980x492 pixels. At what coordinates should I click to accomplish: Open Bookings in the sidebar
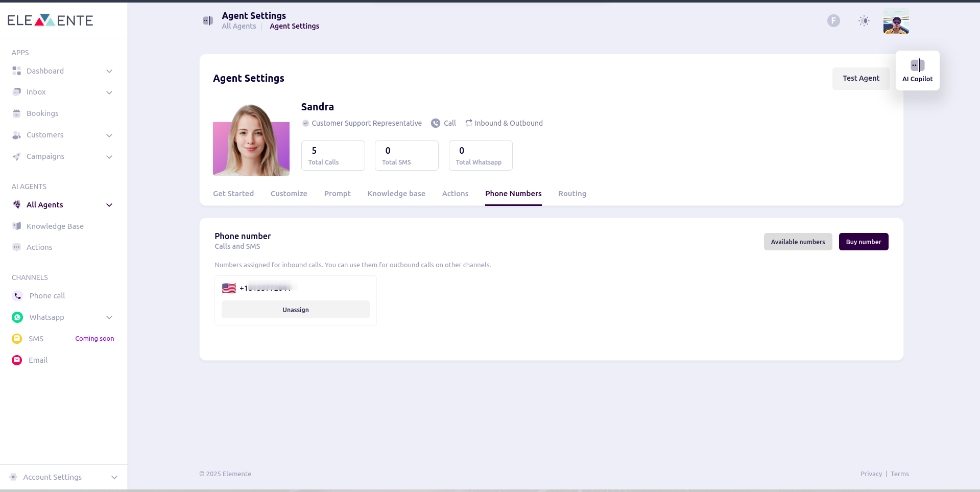coord(42,113)
